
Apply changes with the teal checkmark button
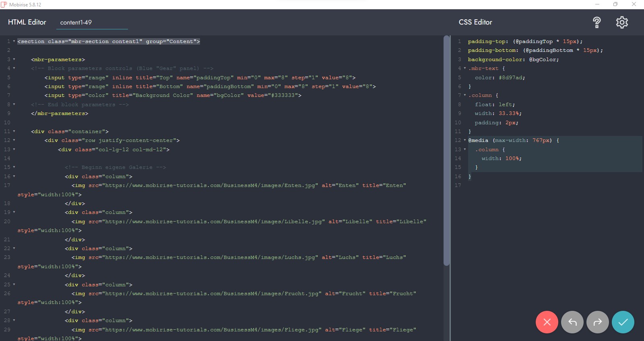pos(623,322)
